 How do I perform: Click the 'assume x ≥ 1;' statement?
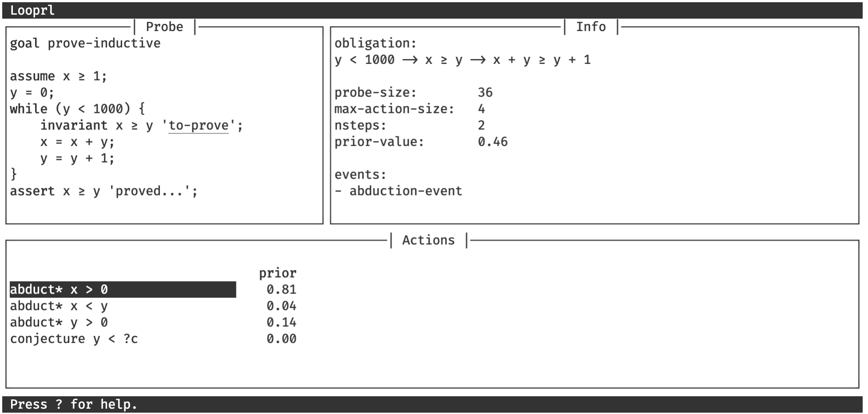pyautogui.click(x=59, y=76)
